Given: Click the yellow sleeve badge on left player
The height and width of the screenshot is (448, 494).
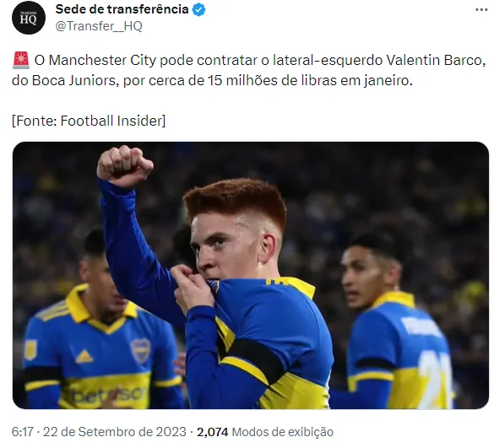Looking at the screenshot, I should tap(31, 350).
